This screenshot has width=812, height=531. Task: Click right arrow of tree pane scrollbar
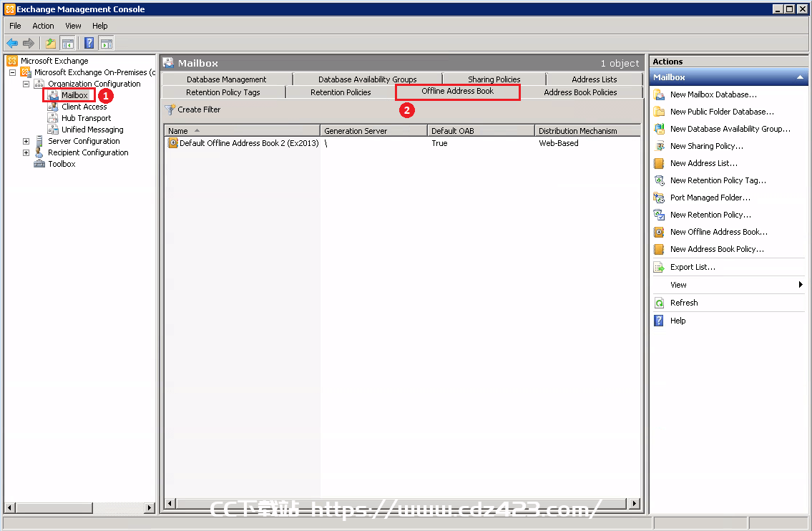coord(150,507)
